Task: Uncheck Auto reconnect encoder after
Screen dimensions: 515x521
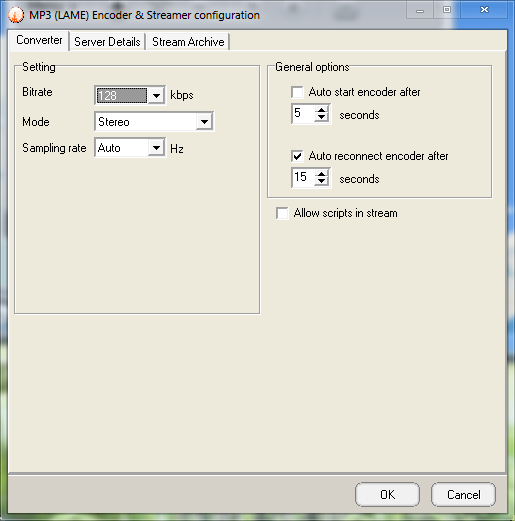Action: 297,156
